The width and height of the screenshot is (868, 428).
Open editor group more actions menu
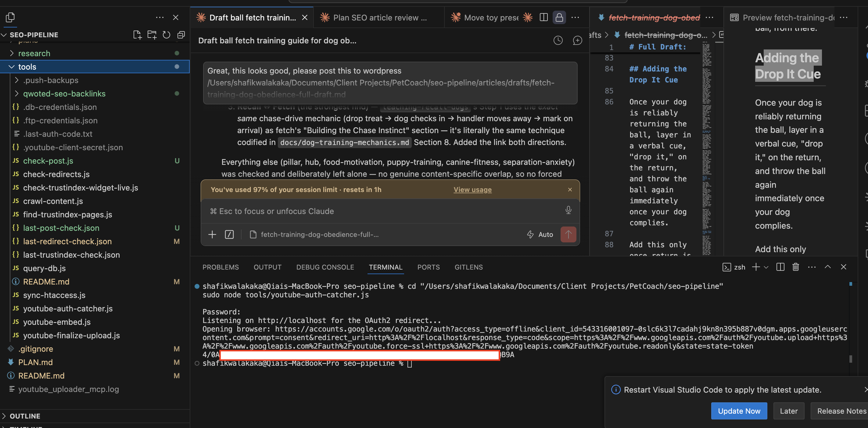point(575,17)
